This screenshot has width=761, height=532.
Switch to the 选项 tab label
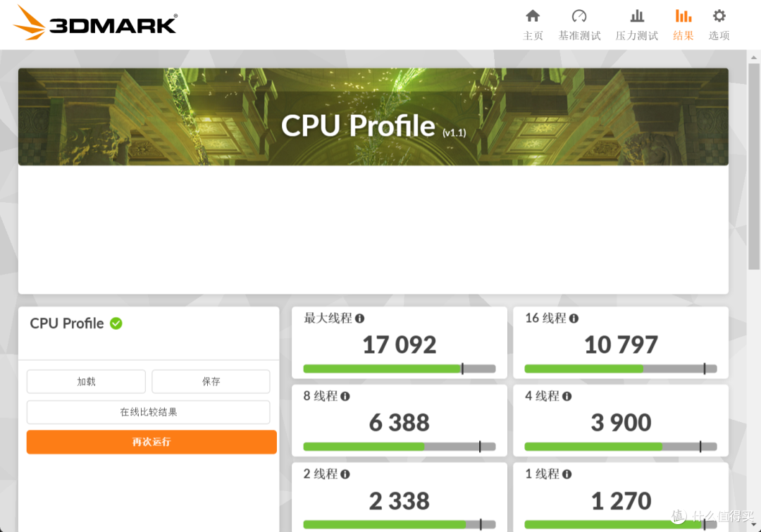click(719, 35)
